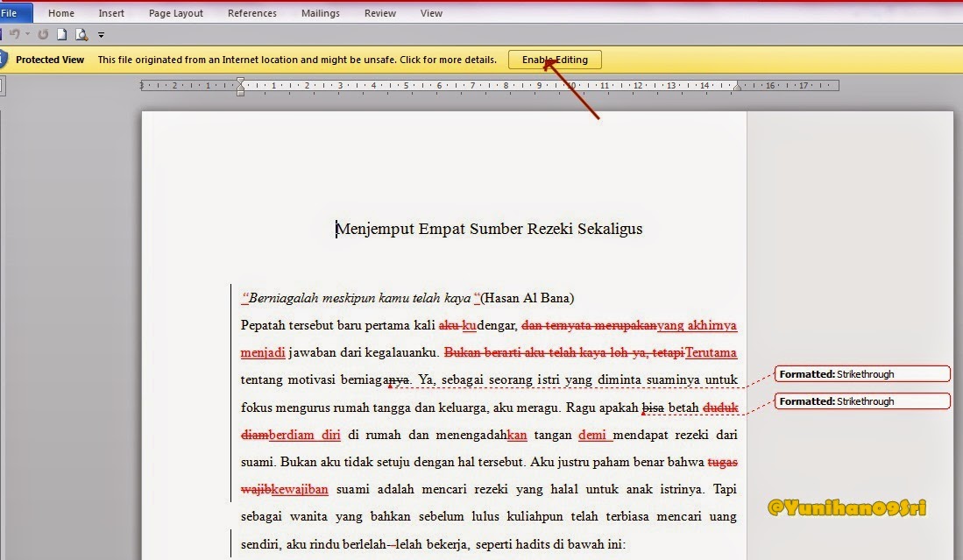The height and width of the screenshot is (560, 963).
Task: Switch to the Insert tab
Action: coord(111,12)
